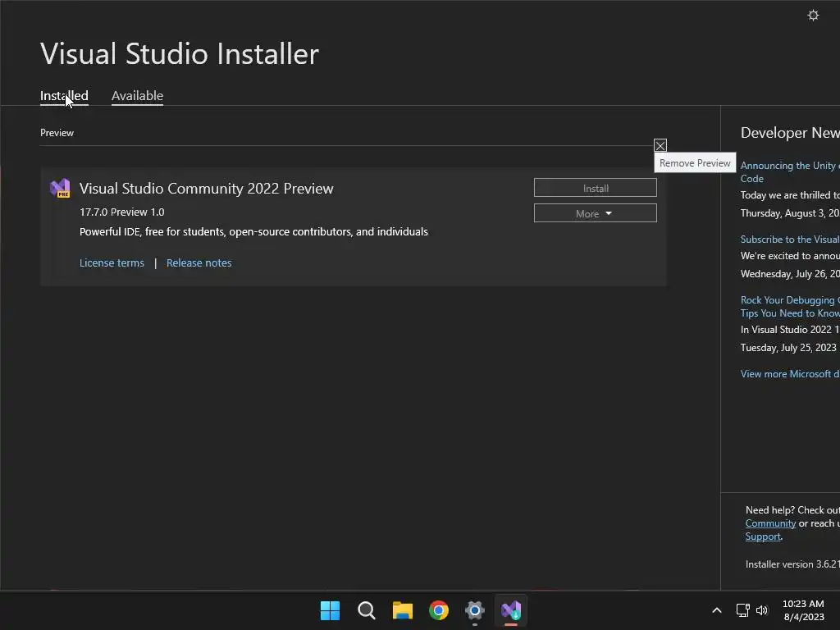Click the Remove Preview X icon

pyautogui.click(x=660, y=145)
